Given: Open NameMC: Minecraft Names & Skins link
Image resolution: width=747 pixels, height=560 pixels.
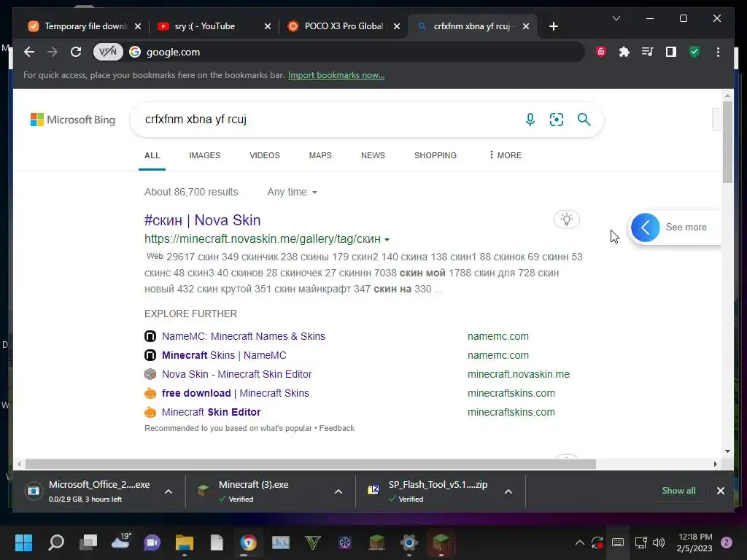Looking at the screenshot, I should tap(244, 336).
